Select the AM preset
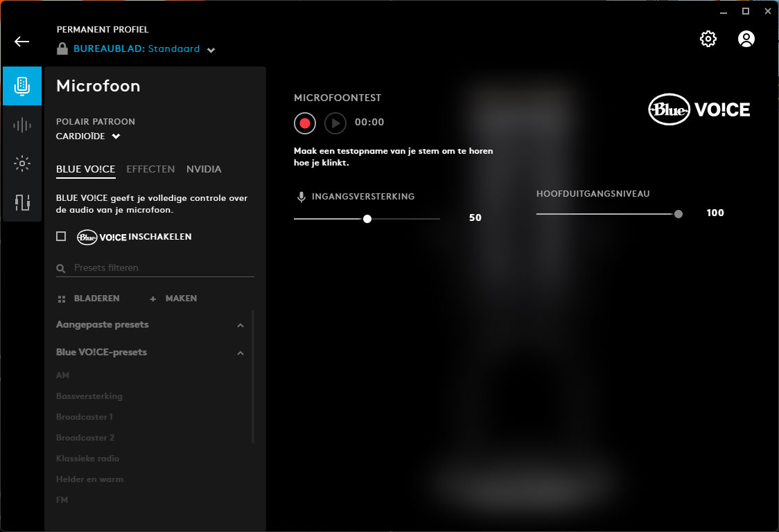The height and width of the screenshot is (532, 779). pyautogui.click(x=62, y=375)
